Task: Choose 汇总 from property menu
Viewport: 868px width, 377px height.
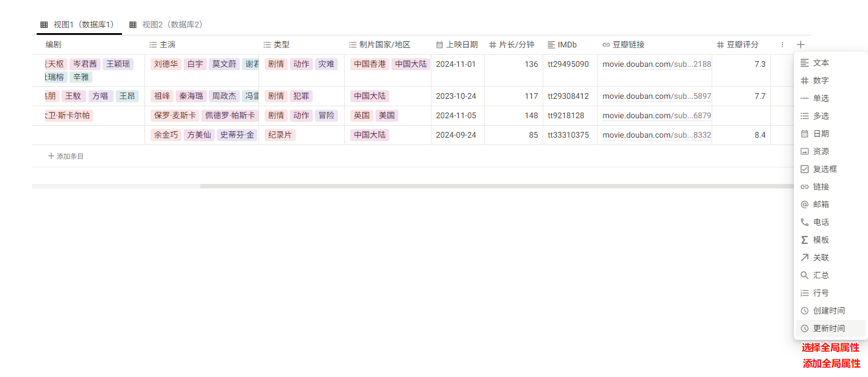Action: click(x=831, y=275)
